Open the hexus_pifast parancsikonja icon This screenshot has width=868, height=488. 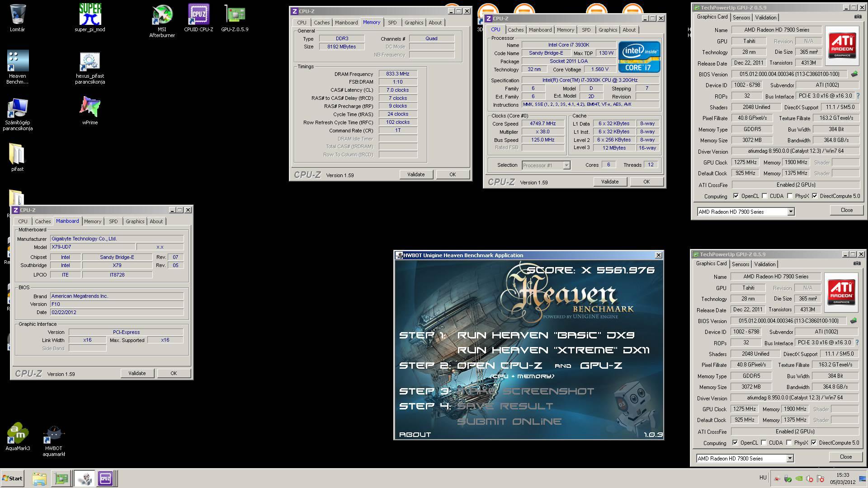[x=90, y=68]
